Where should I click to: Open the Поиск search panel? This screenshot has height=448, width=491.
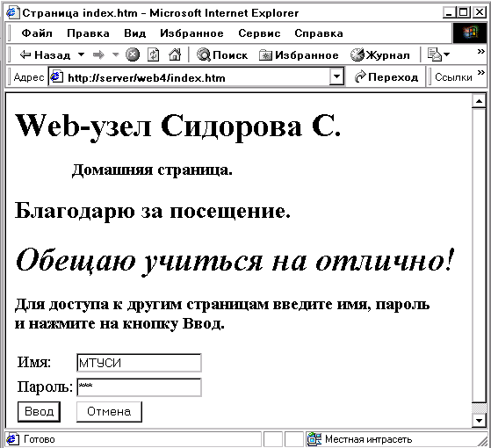(x=222, y=55)
